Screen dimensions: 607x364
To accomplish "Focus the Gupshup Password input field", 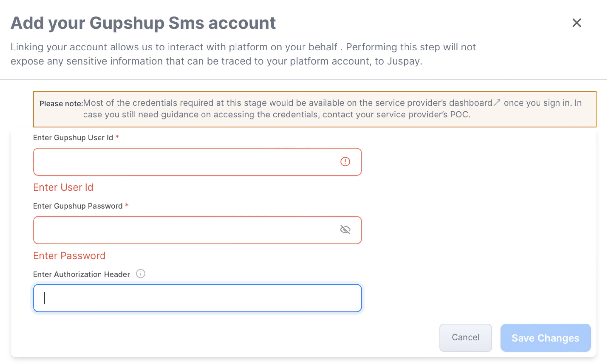I will tap(185, 230).
